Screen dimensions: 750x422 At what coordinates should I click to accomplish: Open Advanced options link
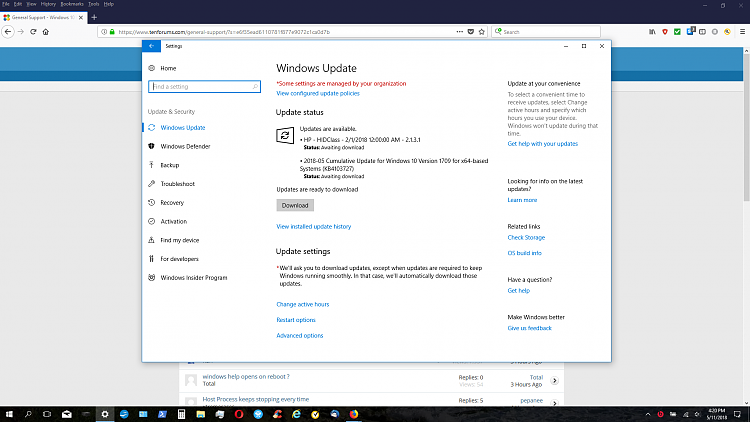(x=299, y=335)
